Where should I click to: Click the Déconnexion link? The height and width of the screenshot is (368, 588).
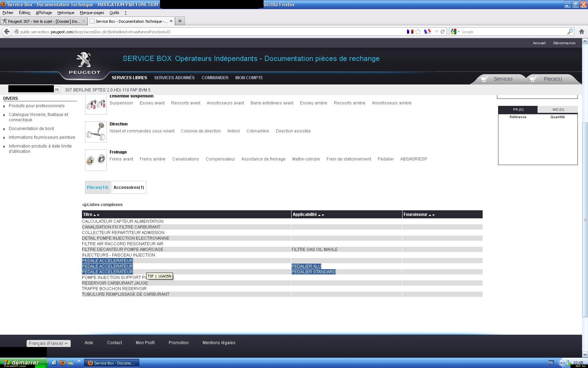(x=564, y=43)
